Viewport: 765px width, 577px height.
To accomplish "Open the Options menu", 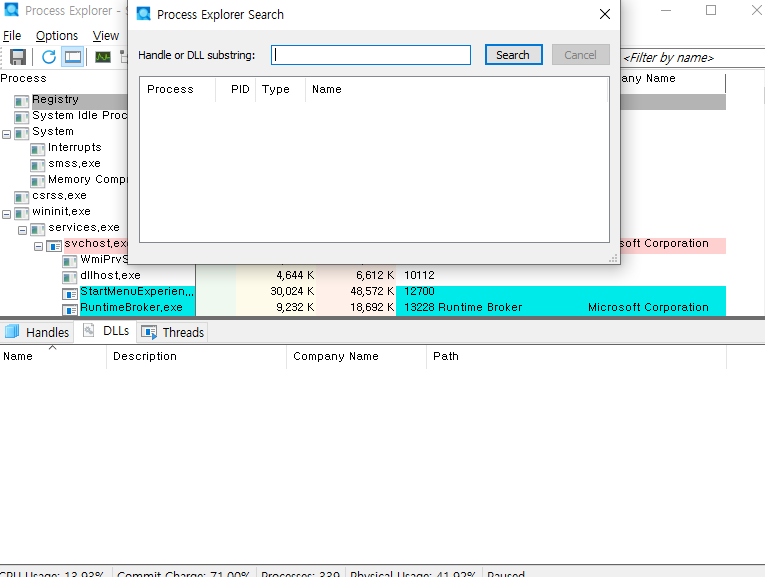I will click(57, 35).
